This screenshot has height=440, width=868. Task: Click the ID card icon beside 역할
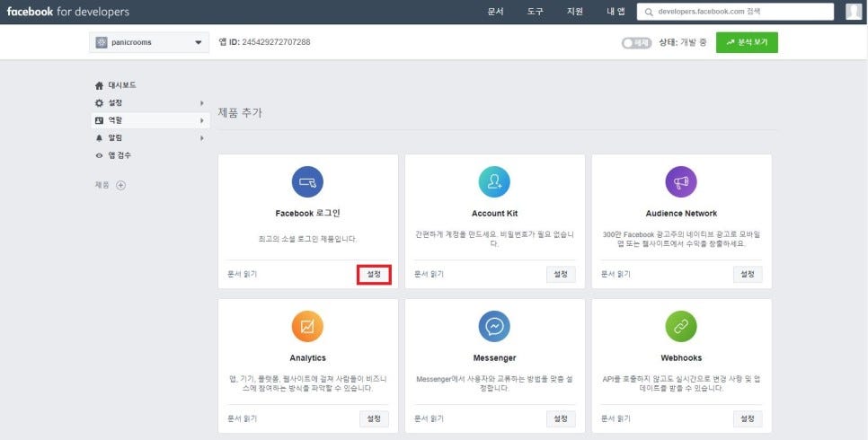(99, 120)
